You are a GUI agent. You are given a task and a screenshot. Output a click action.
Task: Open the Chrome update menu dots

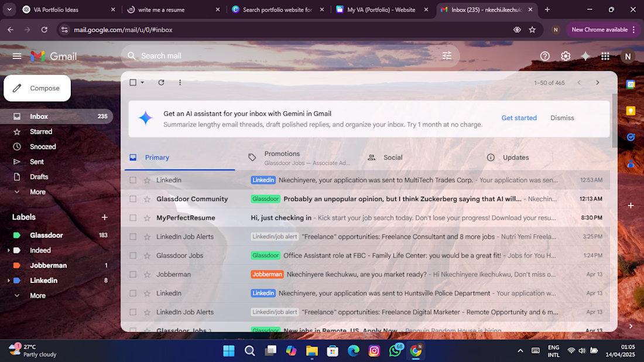click(x=634, y=30)
